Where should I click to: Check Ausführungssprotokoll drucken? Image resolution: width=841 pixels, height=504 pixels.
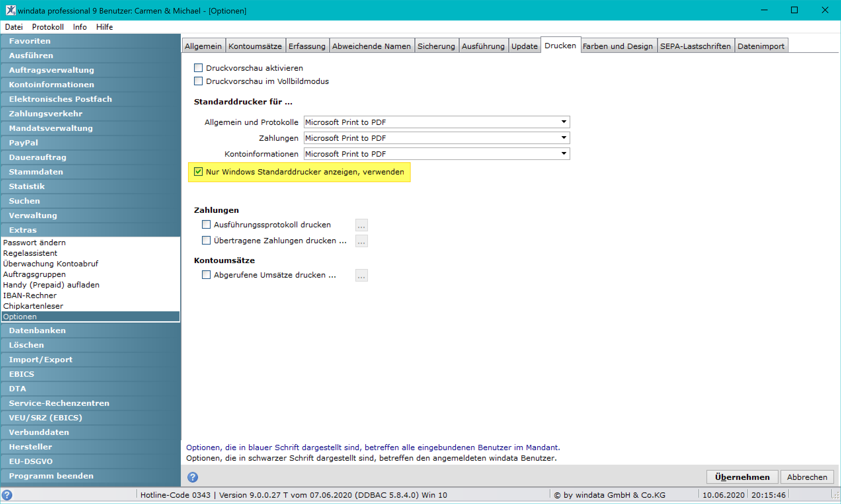tap(206, 224)
